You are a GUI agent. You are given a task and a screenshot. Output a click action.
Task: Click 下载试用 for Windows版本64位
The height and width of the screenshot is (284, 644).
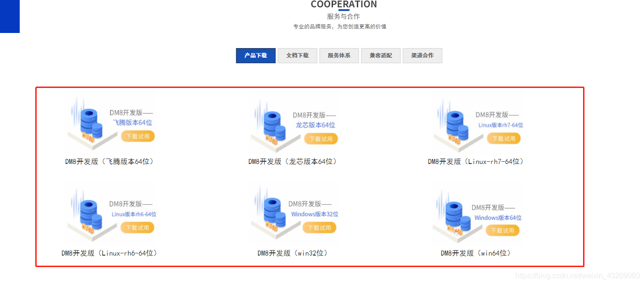[503, 230]
